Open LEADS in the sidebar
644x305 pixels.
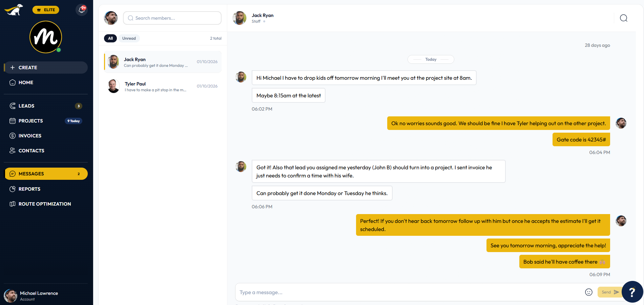click(x=46, y=106)
